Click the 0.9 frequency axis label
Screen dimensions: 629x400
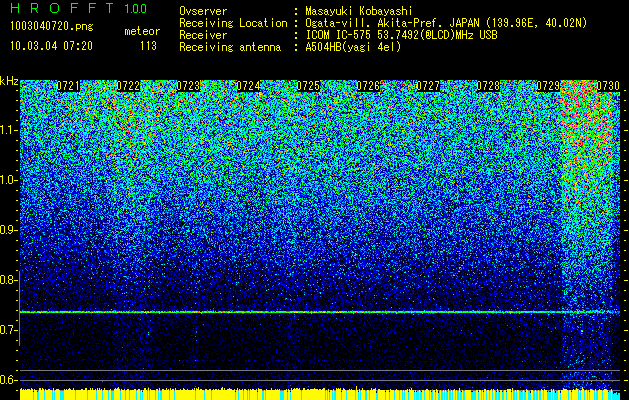7,230
